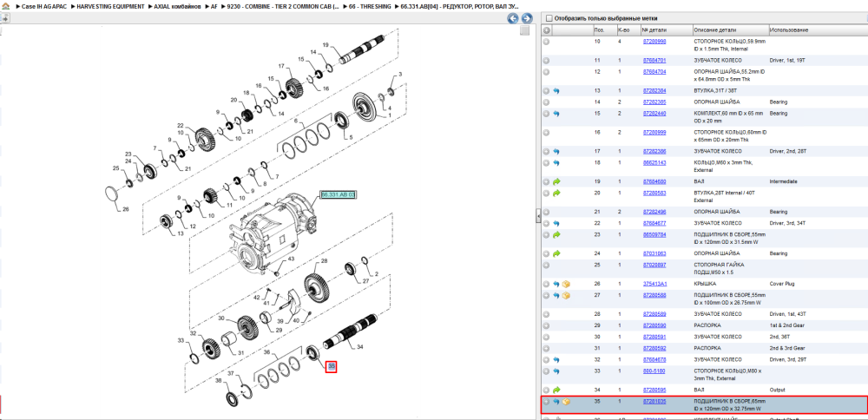Add position 14 with its plus icon
Viewport: 868px width, 420px height.
[546, 102]
